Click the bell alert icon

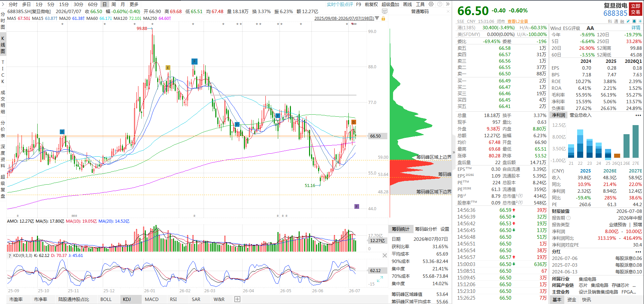click(634, 21)
